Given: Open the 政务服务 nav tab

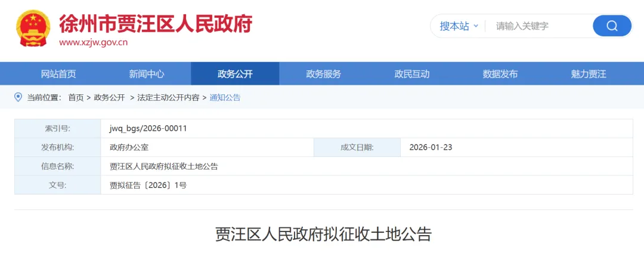Looking at the screenshot, I should pyautogui.click(x=323, y=74).
